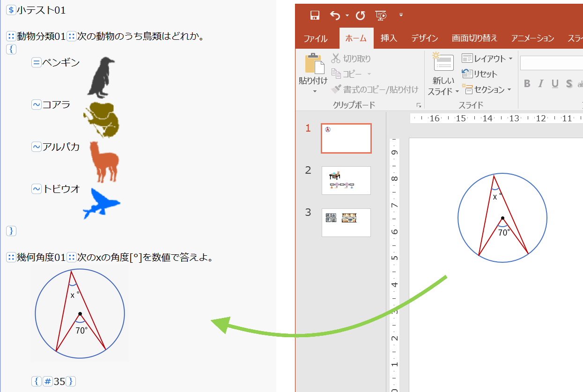Viewport: 583px width, 392px height.
Task: Click the Redo/Repeat icon
Action: point(360,15)
